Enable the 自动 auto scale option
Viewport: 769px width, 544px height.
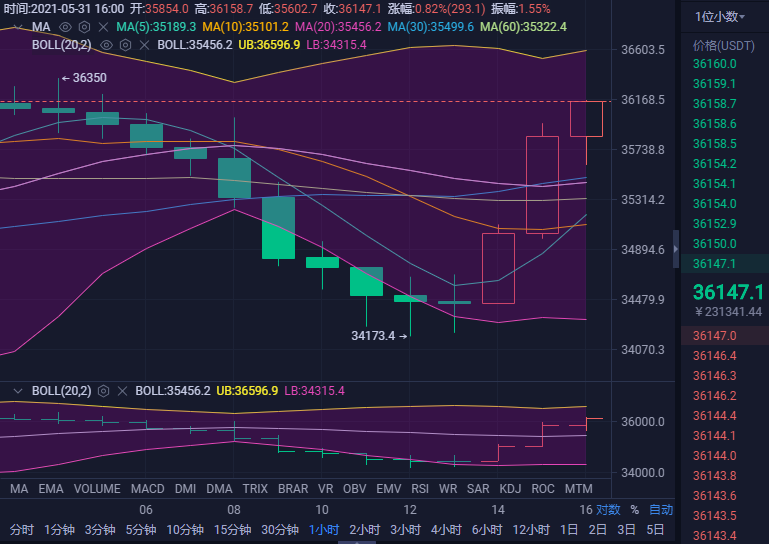661,510
